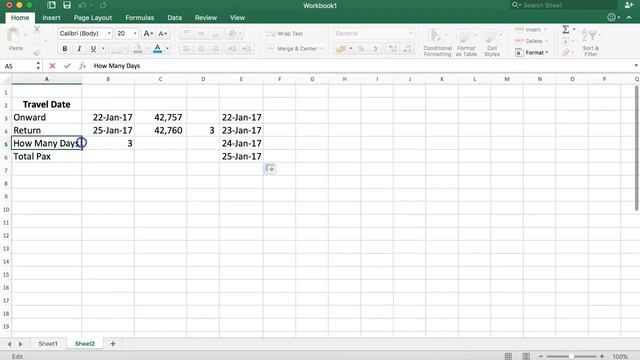Switch to Page Layout view icon in status bar

click(x=526, y=356)
